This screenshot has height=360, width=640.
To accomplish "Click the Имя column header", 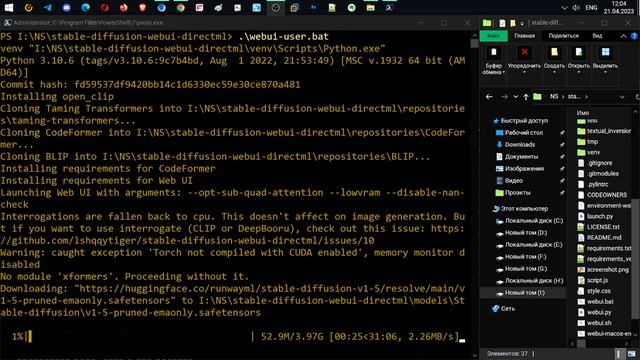I will (x=582, y=113).
